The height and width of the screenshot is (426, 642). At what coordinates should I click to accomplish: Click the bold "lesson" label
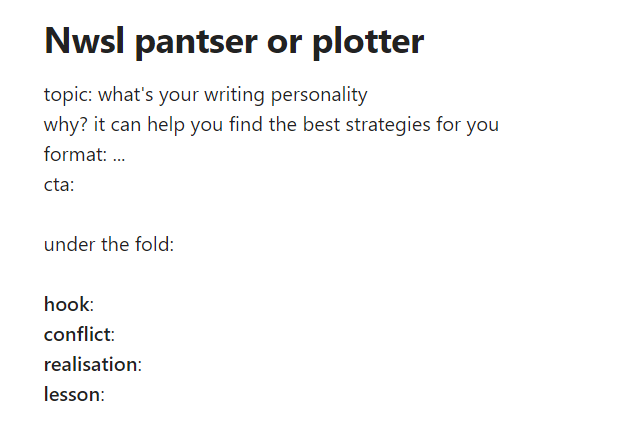[72, 395]
